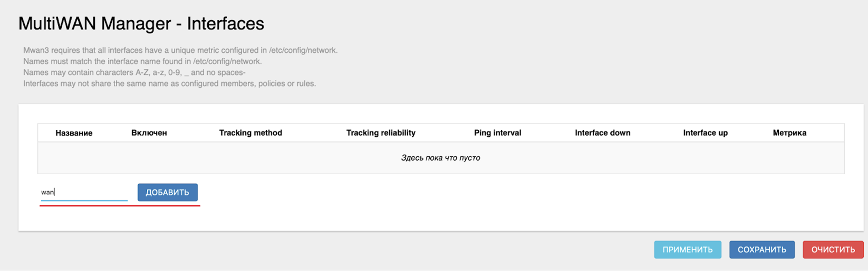Click the Ping interval column header
Screen dimensions: 868x271
(x=497, y=133)
